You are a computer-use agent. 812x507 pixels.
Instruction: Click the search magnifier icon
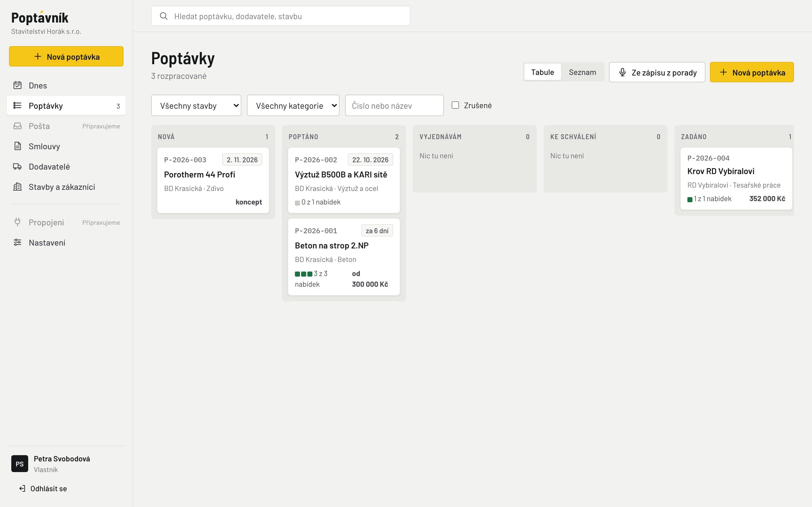coord(164,16)
